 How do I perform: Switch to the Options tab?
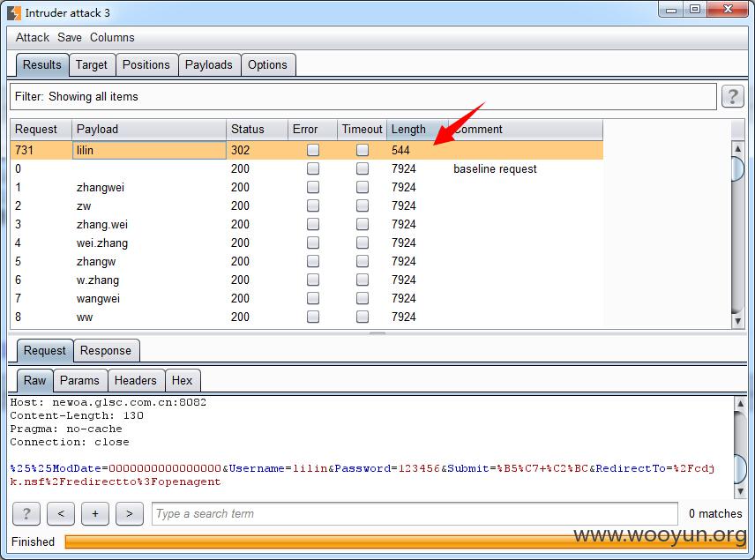(267, 65)
